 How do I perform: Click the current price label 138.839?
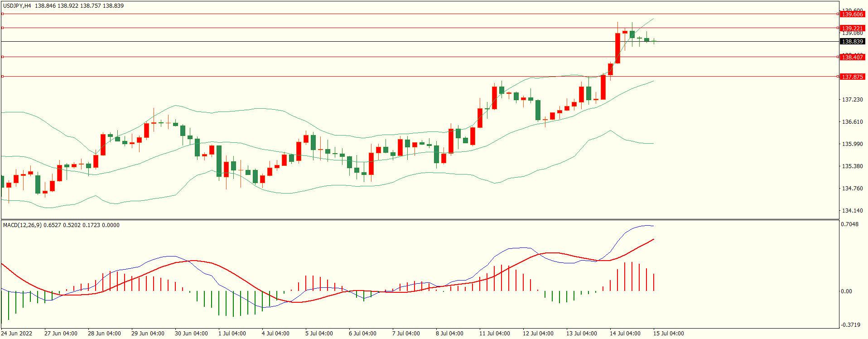click(x=852, y=41)
